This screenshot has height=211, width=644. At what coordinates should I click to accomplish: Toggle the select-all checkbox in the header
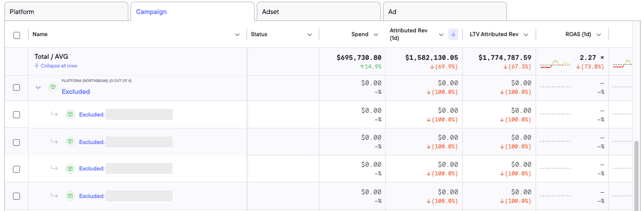click(x=17, y=36)
